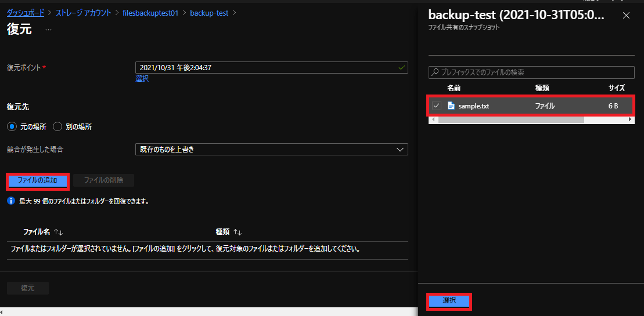Click the file list horizontal scrollbar thumb

tap(511, 119)
